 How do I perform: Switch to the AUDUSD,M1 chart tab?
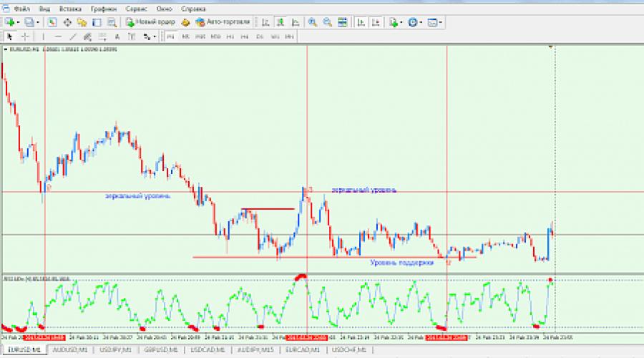[x=70, y=350]
